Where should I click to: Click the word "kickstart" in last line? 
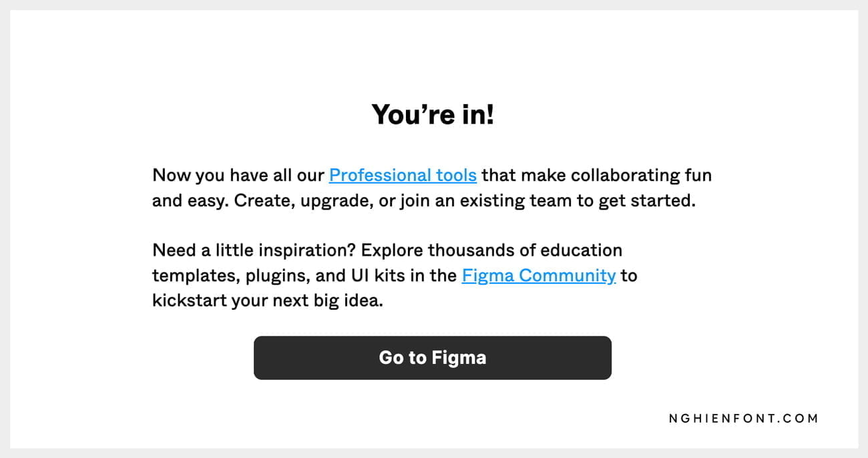click(x=189, y=300)
